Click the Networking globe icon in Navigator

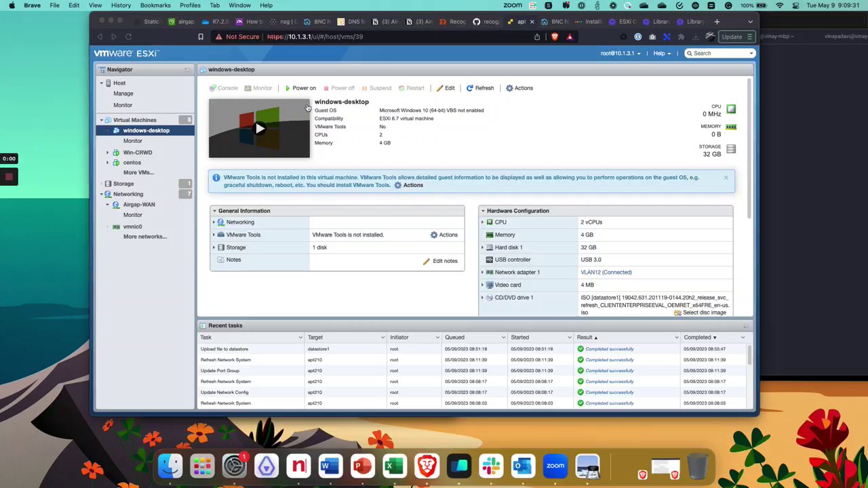pyautogui.click(x=108, y=195)
